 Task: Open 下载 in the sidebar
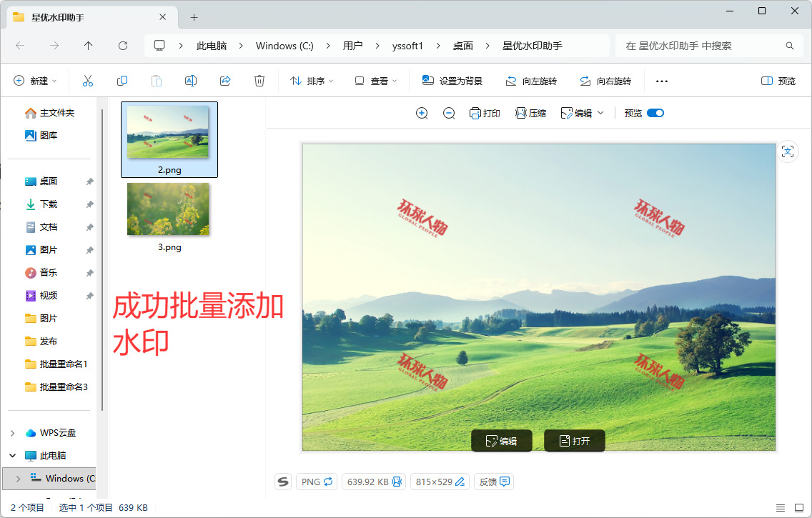pos(41,204)
